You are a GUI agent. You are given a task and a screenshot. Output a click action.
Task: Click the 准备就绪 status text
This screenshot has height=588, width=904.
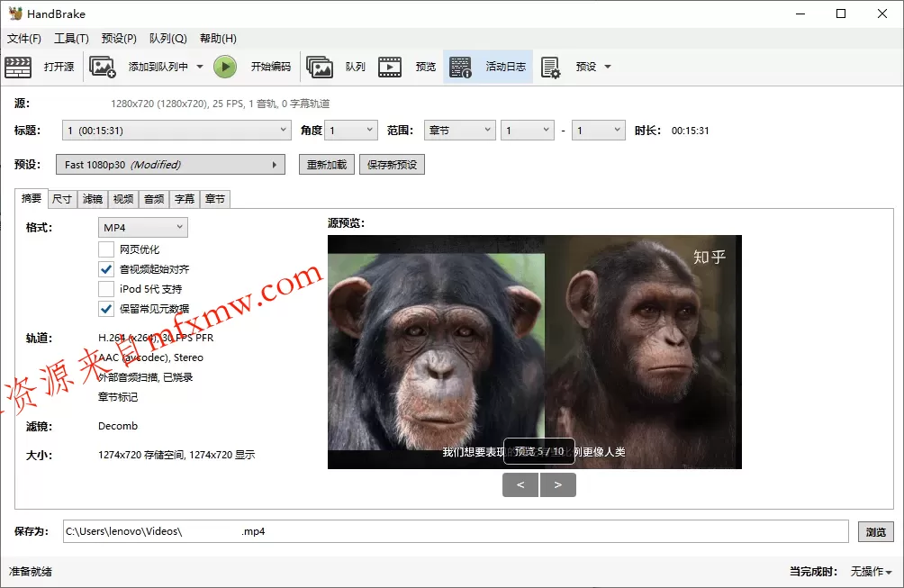(x=31, y=572)
